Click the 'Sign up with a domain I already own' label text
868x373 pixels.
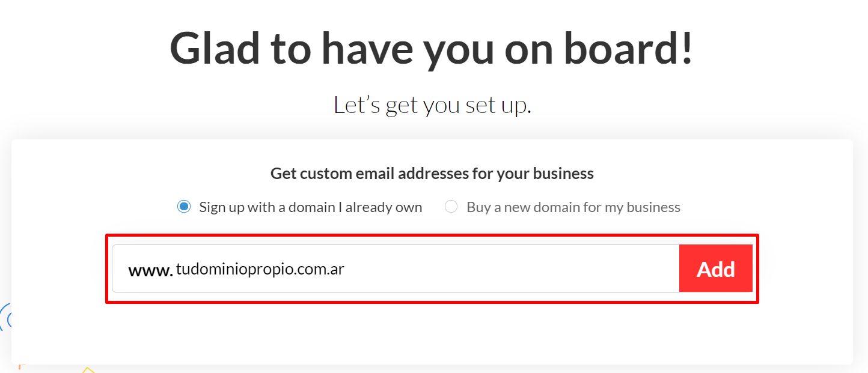[311, 207]
